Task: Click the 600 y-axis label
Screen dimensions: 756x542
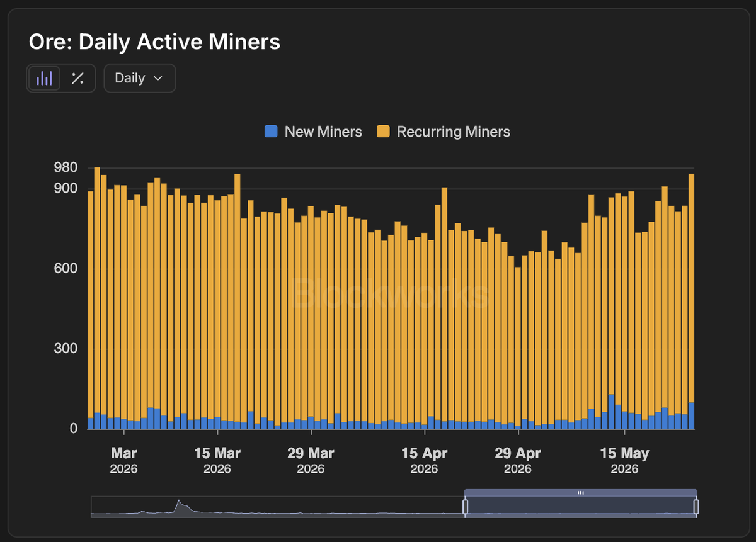Action: (x=66, y=269)
